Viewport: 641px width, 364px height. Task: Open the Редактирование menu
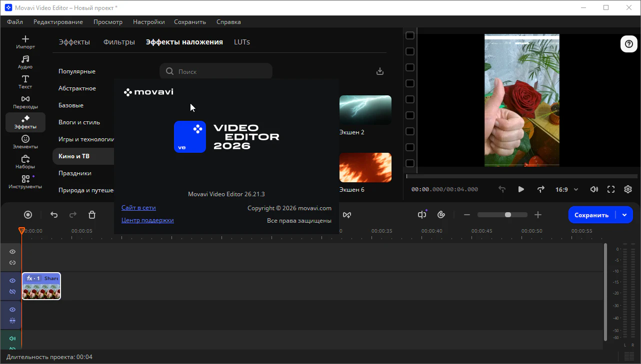[x=58, y=22]
